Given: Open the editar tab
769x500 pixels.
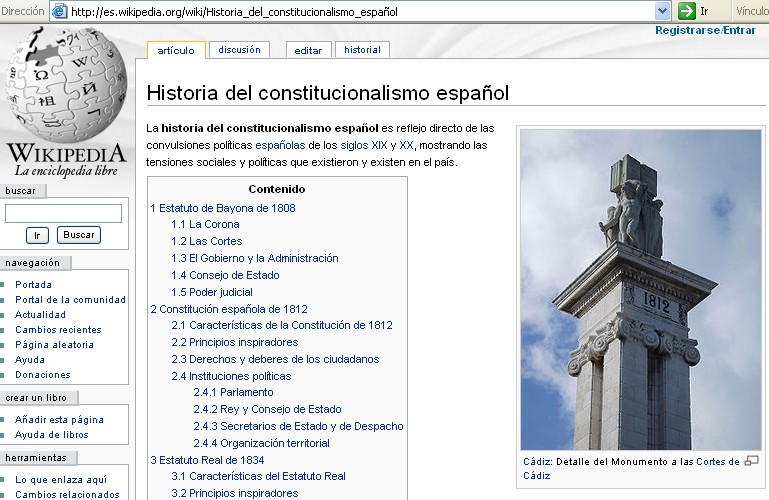Looking at the screenshot, I should tap(308, 50).
